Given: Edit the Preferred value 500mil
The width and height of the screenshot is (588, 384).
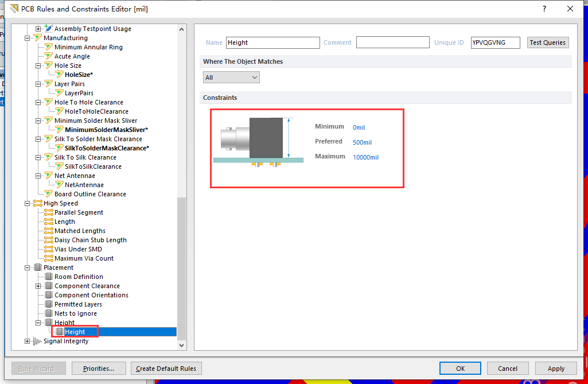Looking at the screenshot, I should (x=362, y=142).
